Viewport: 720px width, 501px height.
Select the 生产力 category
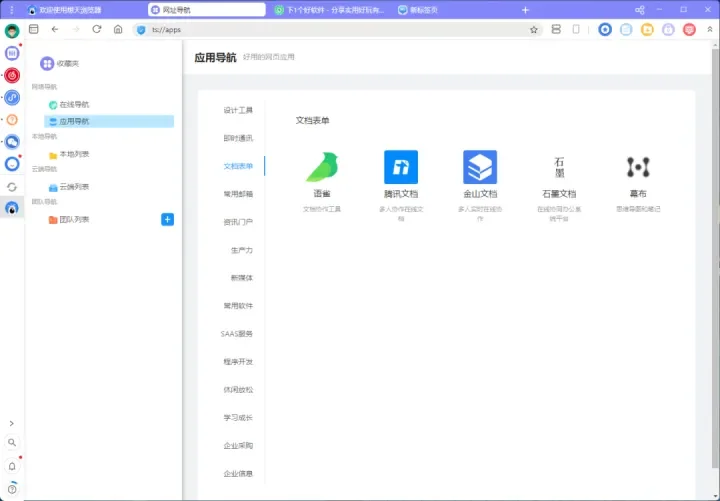(242, 250)
